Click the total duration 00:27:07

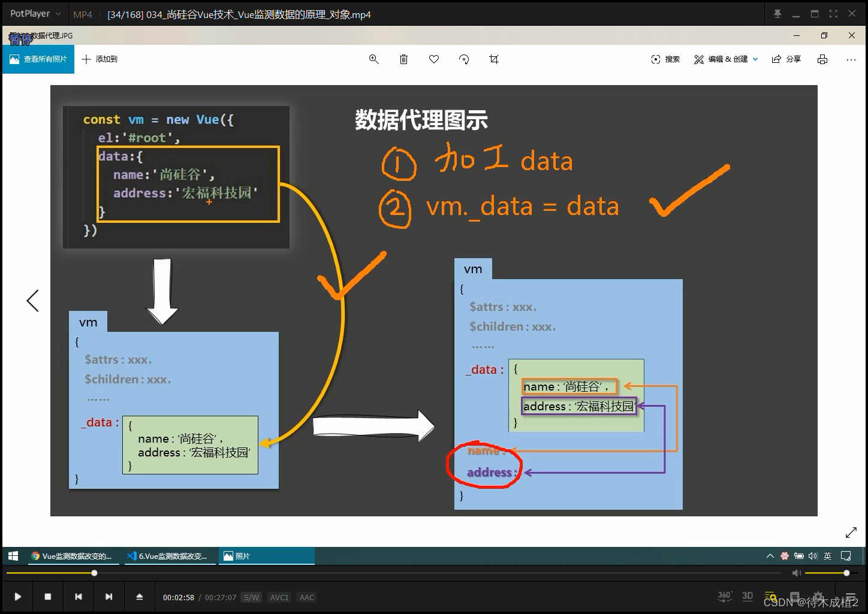pyautogui.click(x=221, y=597)
